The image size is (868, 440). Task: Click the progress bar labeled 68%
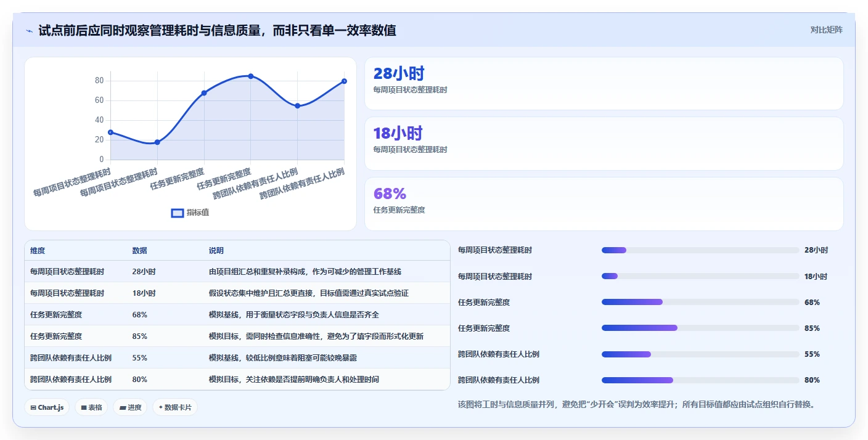(x=700, y=302)
